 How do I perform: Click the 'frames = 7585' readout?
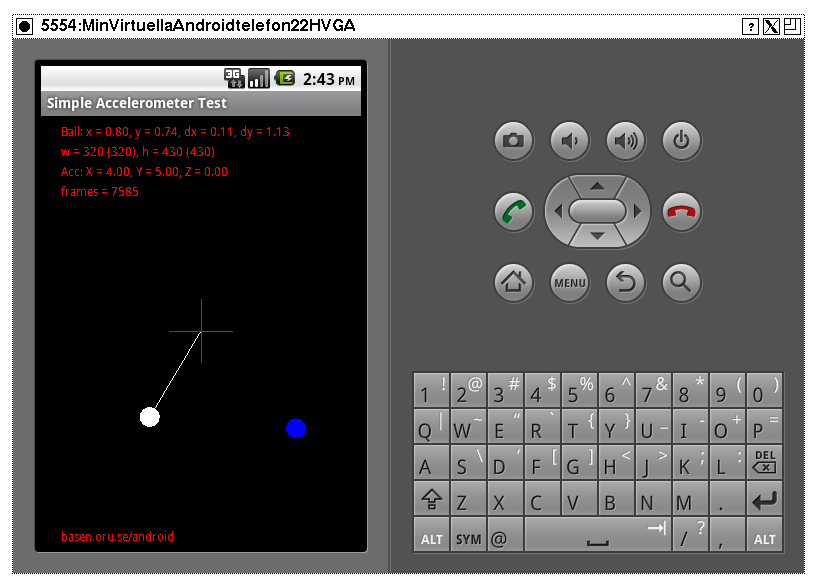click(100, 192)
